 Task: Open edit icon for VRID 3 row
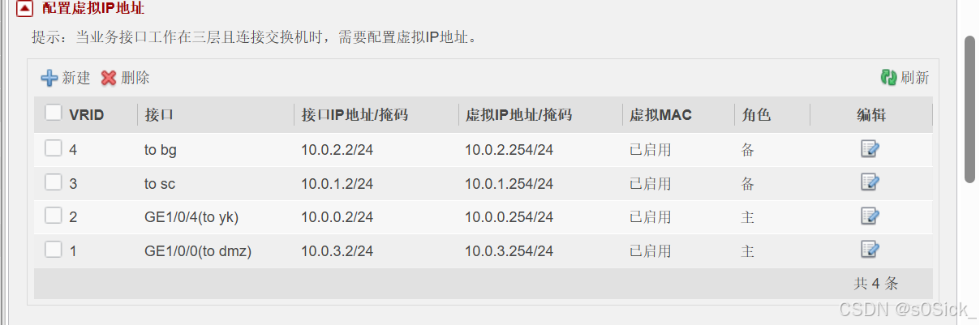click(870, 182)
